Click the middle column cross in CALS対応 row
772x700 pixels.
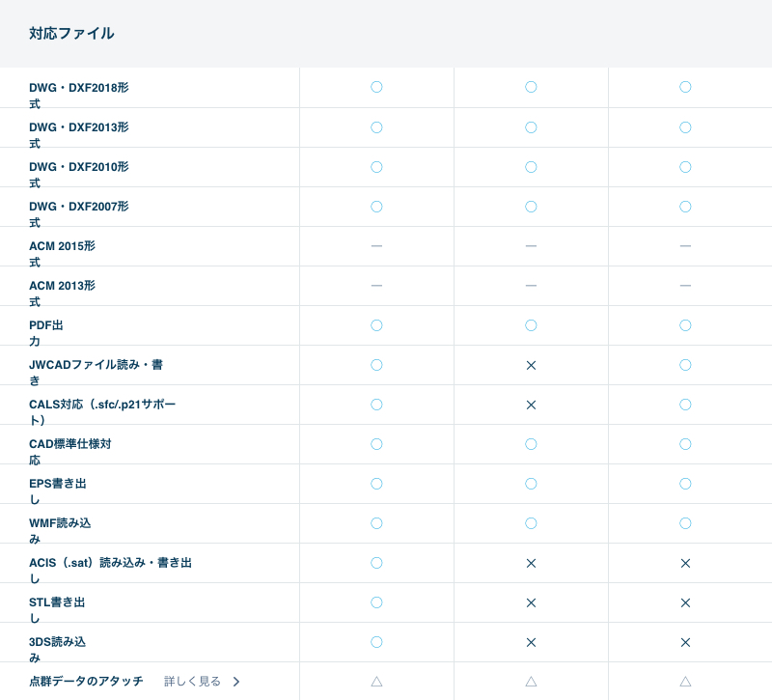point(531,405)
